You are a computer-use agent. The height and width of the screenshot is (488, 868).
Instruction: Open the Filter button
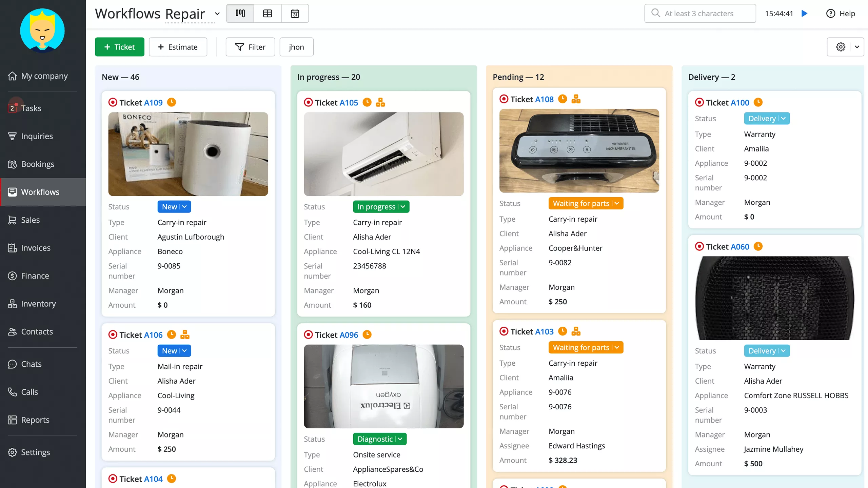tap(250, 47)
